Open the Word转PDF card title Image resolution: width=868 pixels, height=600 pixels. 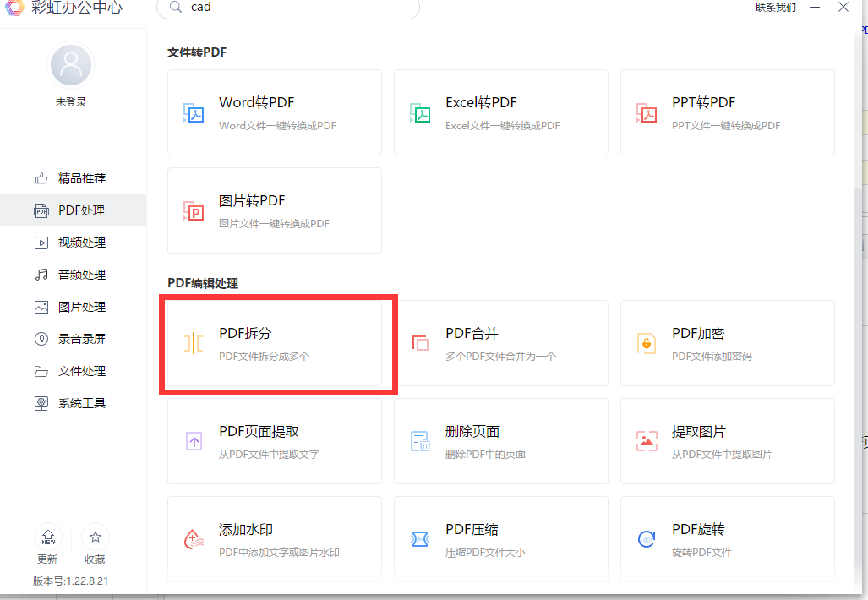point(256,102)
